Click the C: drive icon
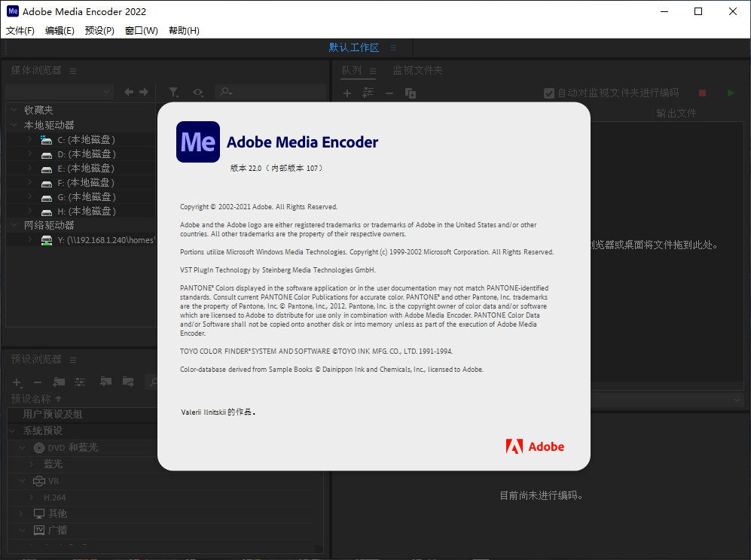Screen dimensions: 751x560 pyautogui.click(x=47, y=140)
